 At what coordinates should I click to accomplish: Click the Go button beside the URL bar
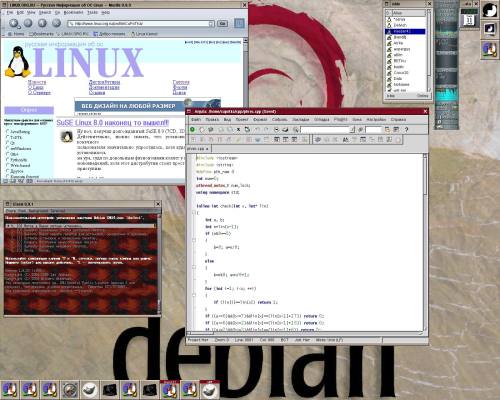pyautogui.click(x=223, y=23)
